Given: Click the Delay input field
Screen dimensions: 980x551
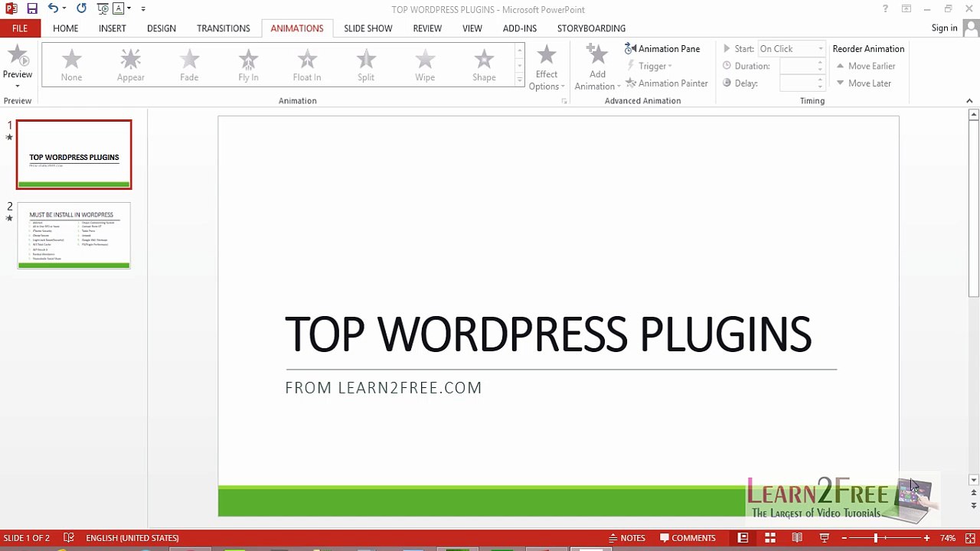Looking at the screenshot, I should pos(802,83).
